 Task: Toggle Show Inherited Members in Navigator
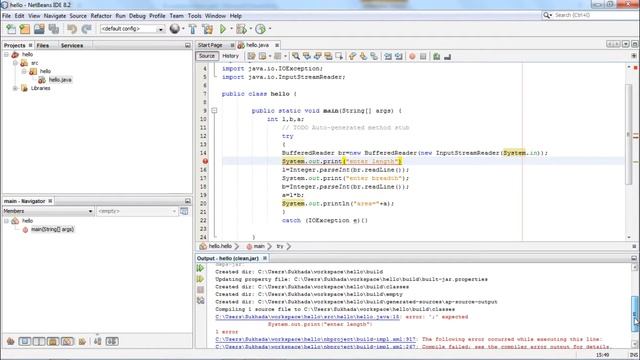tap(11, 341)
